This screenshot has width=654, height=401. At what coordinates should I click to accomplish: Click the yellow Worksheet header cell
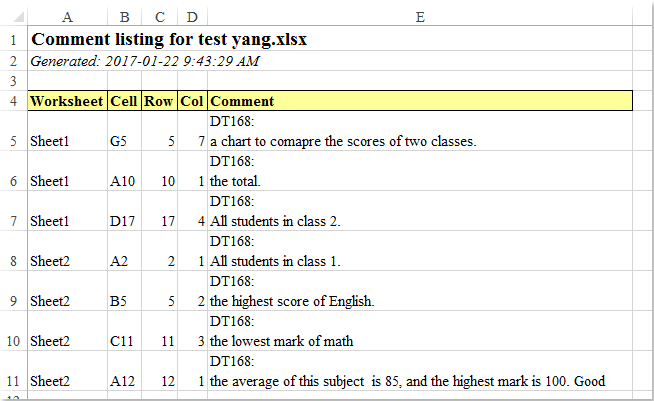pyautogui.click(x=67, y=101)
